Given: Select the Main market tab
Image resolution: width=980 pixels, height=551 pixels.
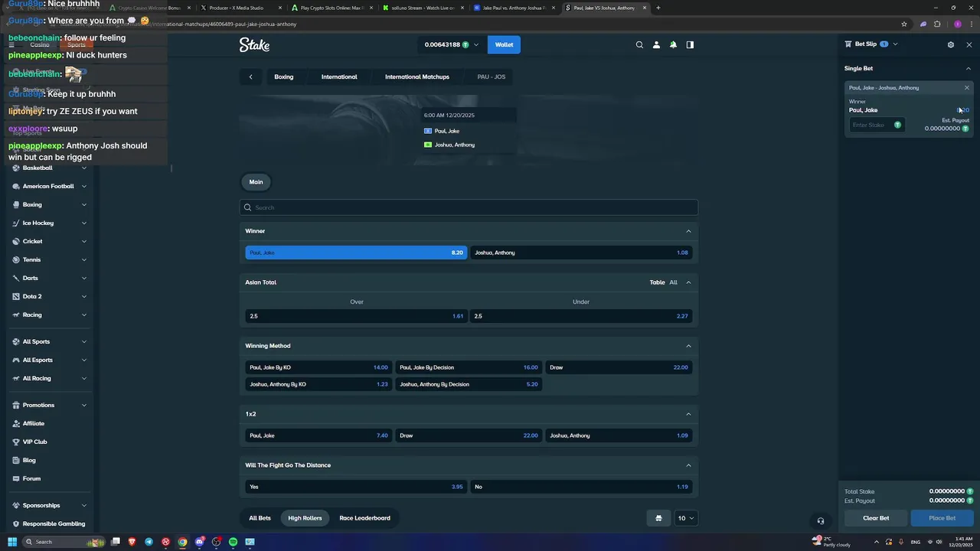Looking at the screenshot, I should click(256, 182).
